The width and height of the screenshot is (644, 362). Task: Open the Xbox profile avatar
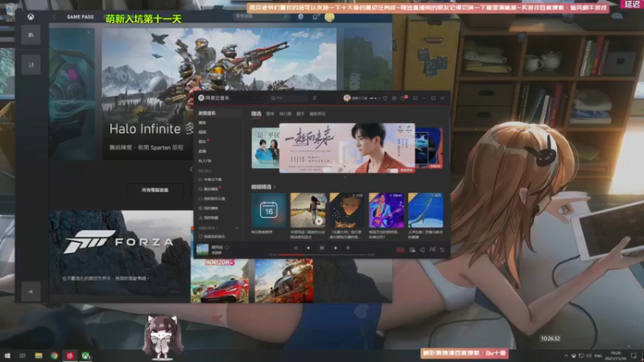coord(329,17)
